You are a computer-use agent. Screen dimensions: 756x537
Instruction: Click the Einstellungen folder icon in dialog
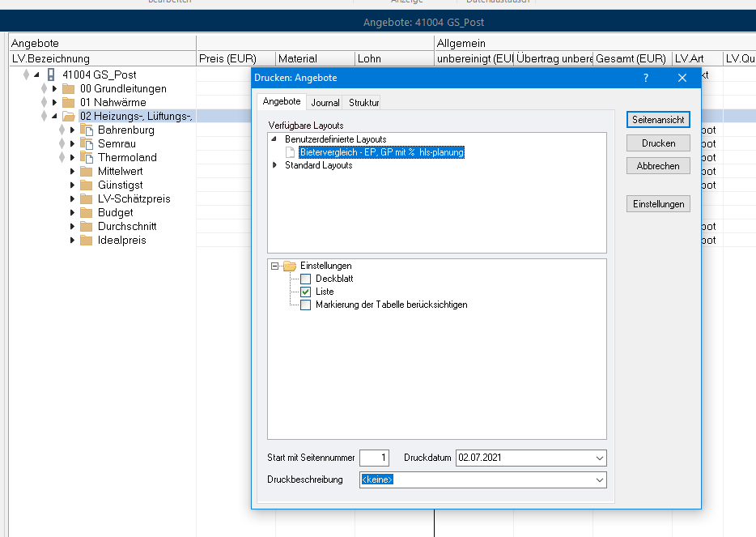tap(290, 266)
